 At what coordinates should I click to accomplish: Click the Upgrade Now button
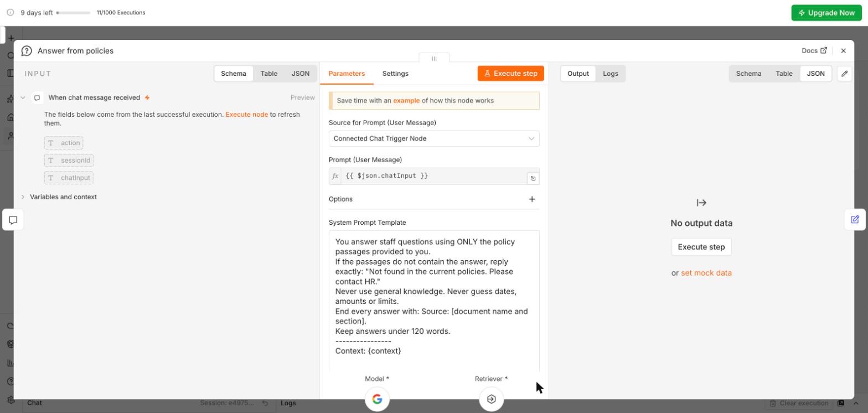pos(826,13)
